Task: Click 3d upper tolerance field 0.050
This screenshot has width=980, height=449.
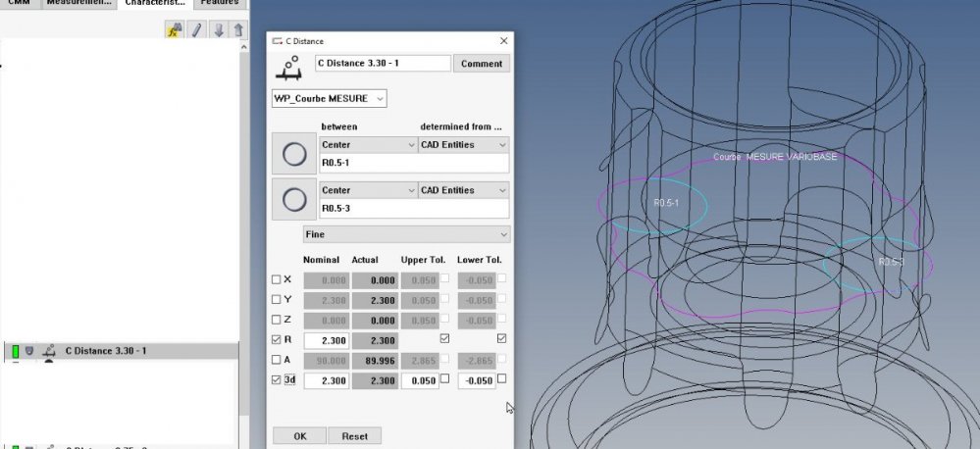Action: point(420,380)
